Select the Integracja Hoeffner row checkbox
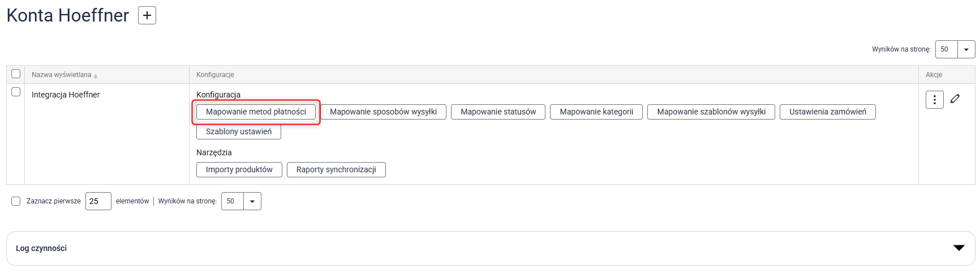Image resolution: width=980 pixels, height=272 pixels. click(16, 92)
